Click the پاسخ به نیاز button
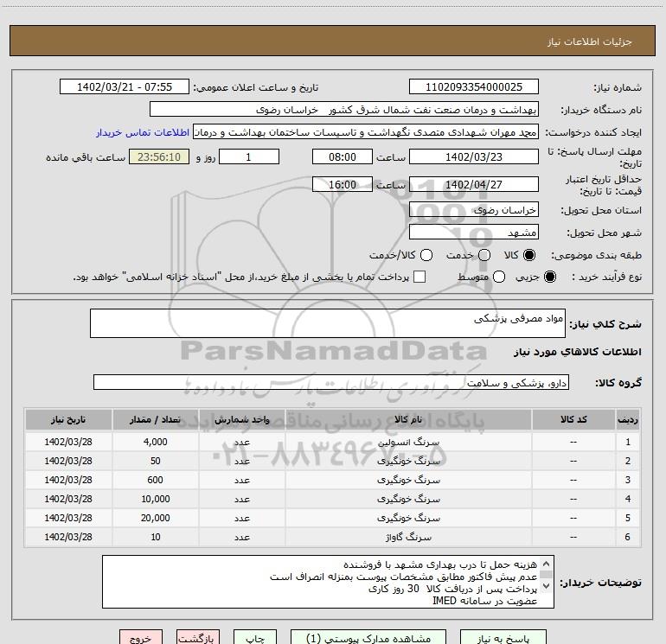 (503, 638)
